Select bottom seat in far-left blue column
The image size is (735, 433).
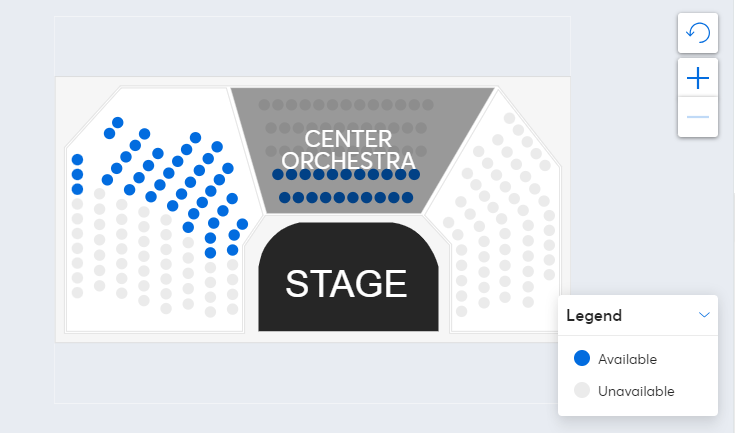pos(77,189)
